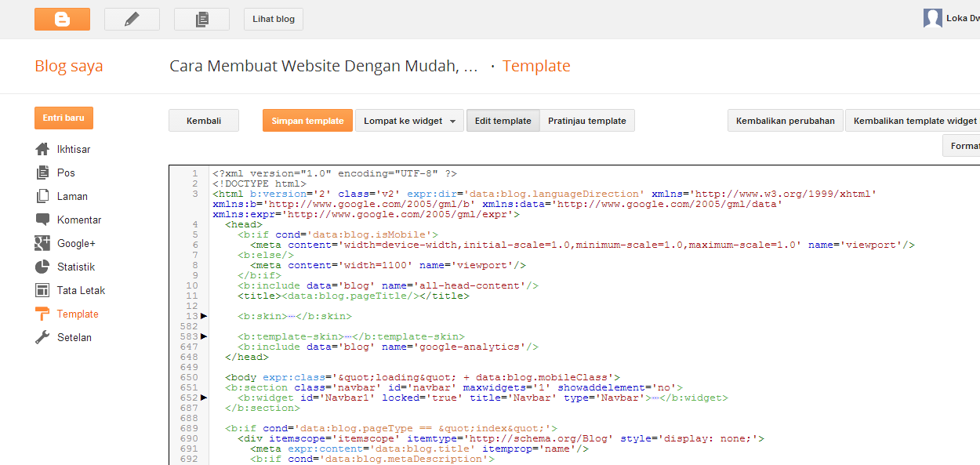
Task: Click the Entri baru button
Action: coord(64,118)
